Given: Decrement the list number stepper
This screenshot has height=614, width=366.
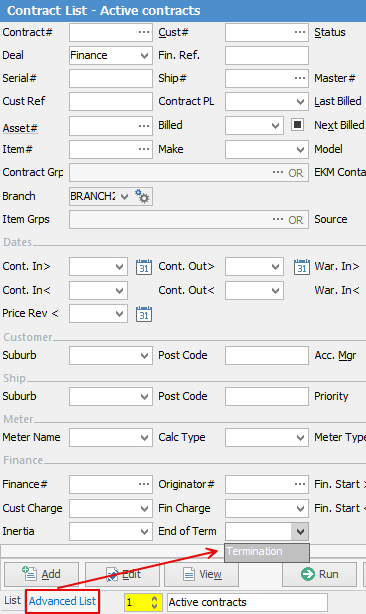Looking at the screenshot, I should [x=155, y=606].
